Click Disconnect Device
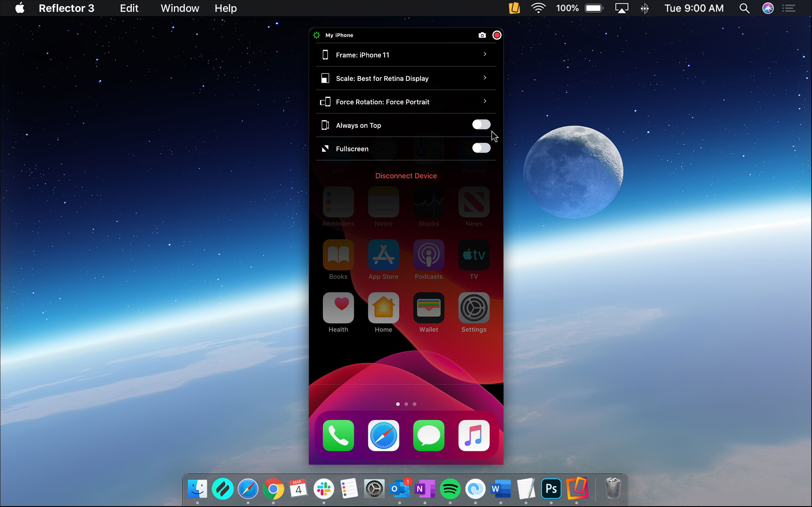The height and width of the screenshot is (507, 812). click(x=406, y=176)
